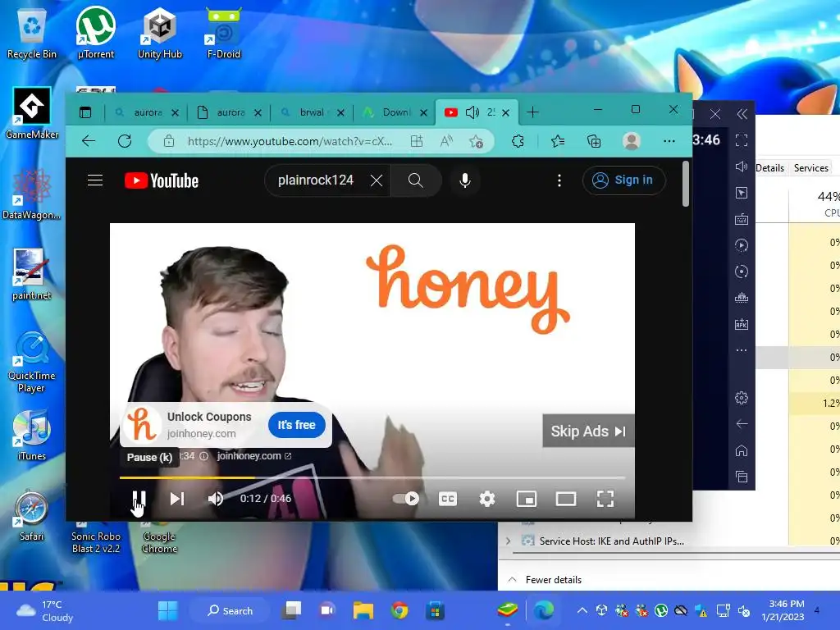Skip to next video
Image resolution: width=840 pixels, height=630 pixels.
click(177, 499)
